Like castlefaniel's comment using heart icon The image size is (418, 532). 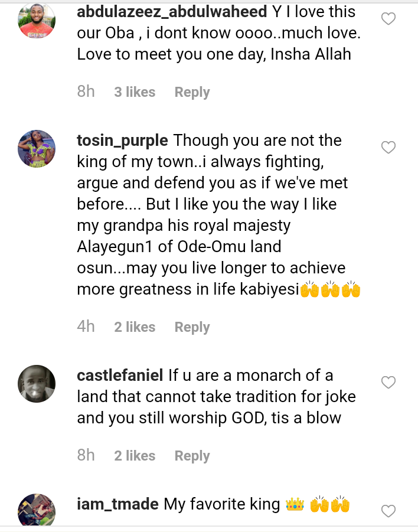point(388,383)
